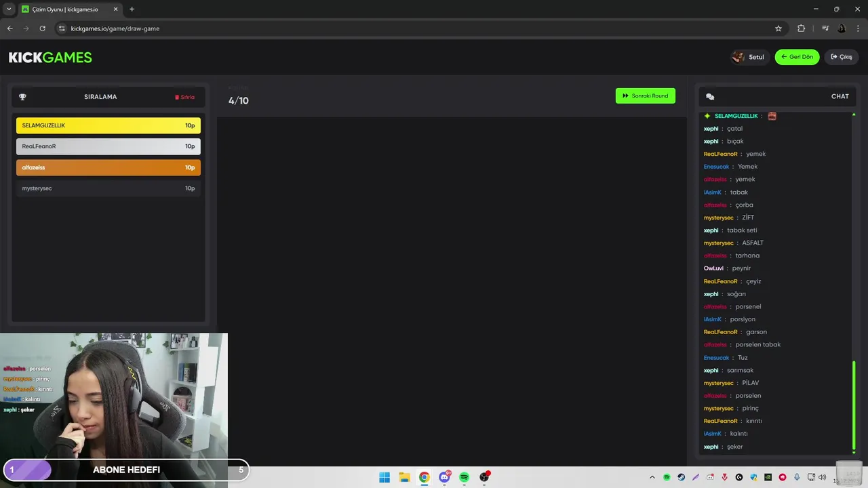View site information icon in address bar

pyautogui.click(x=62, y=28)
